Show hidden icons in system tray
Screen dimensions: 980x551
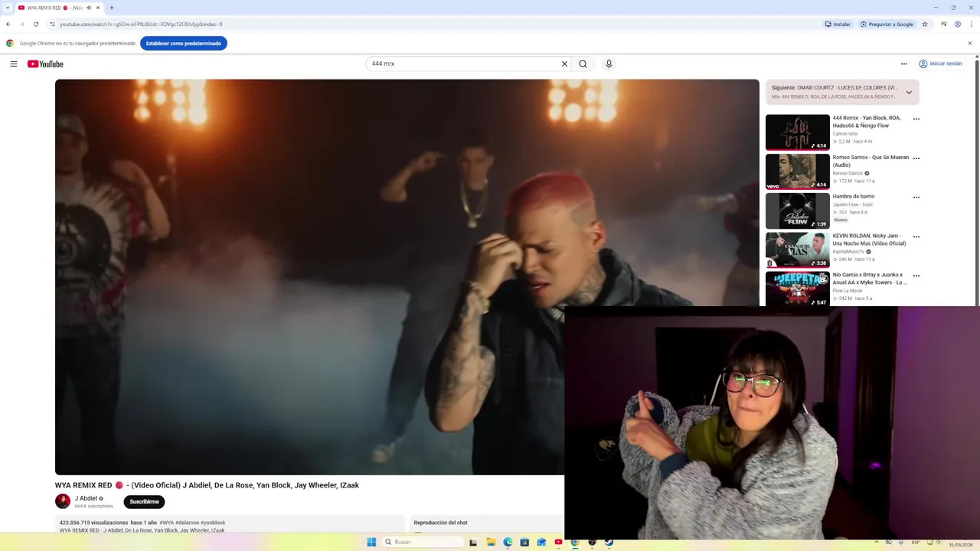[x=878, y=542]
